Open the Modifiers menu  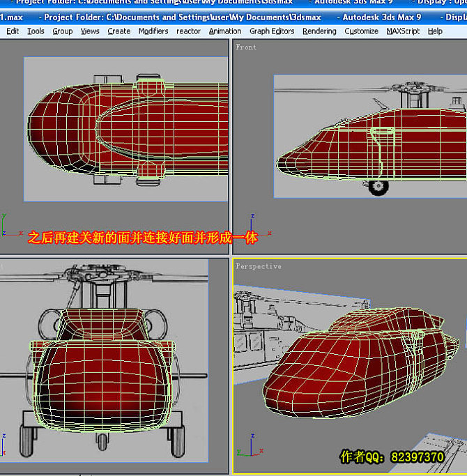coord(153,31)
